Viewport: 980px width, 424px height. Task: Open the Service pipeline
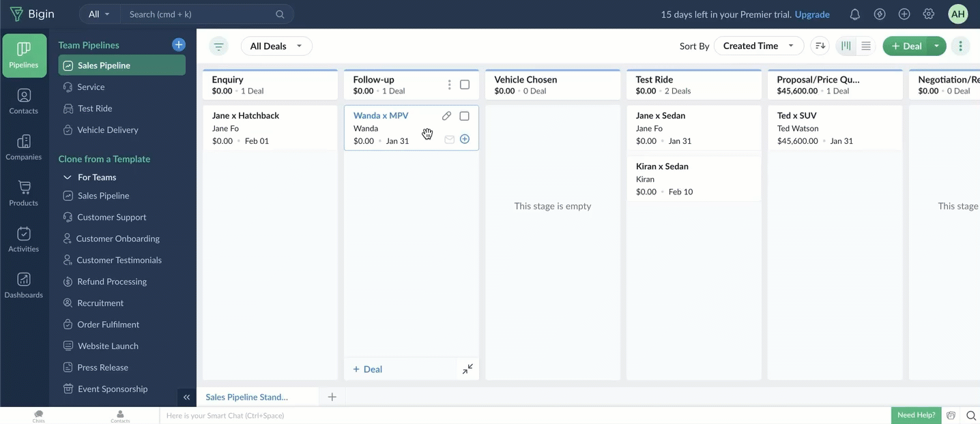click(x=91, y=87)
